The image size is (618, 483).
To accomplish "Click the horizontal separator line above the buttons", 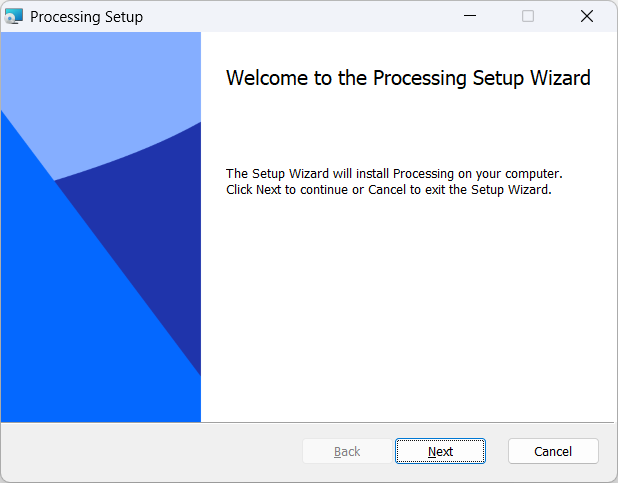I will pos(408,422).
